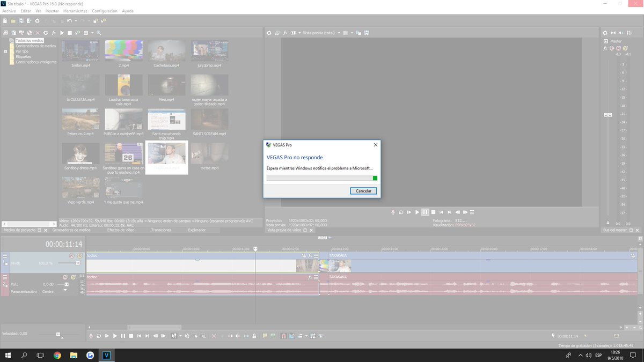Click the Play button under video preview
644x362 pixels.
417,212
